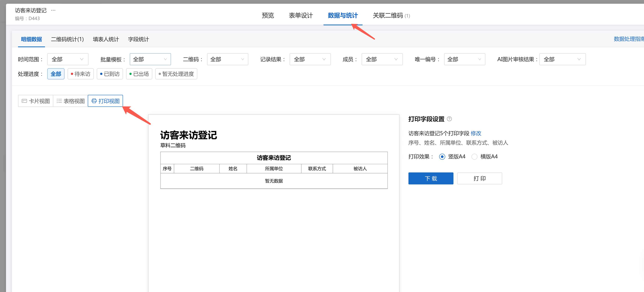Click the 暂无数据 empty row text
The image size is (644, 292).
pyautogui.click(x=274, y=181)
